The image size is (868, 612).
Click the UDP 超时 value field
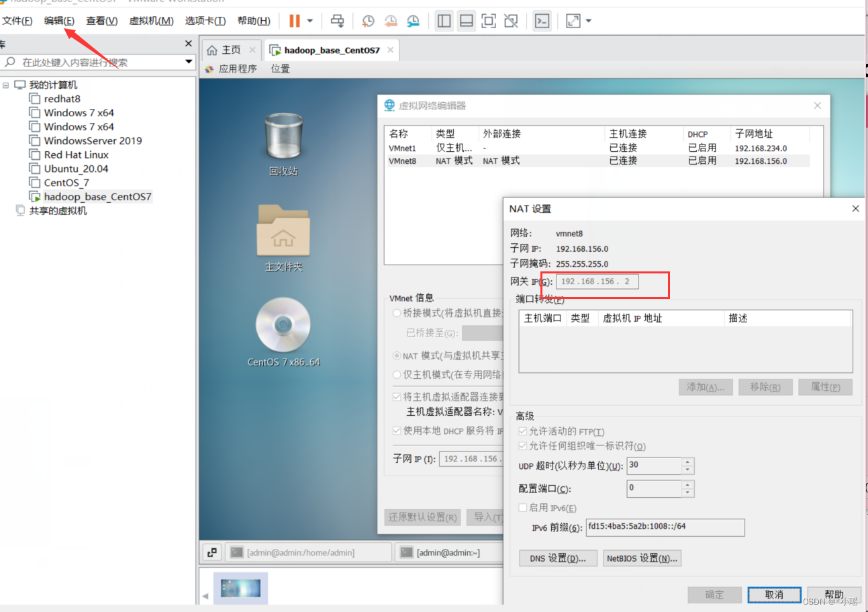coord(654,466)
